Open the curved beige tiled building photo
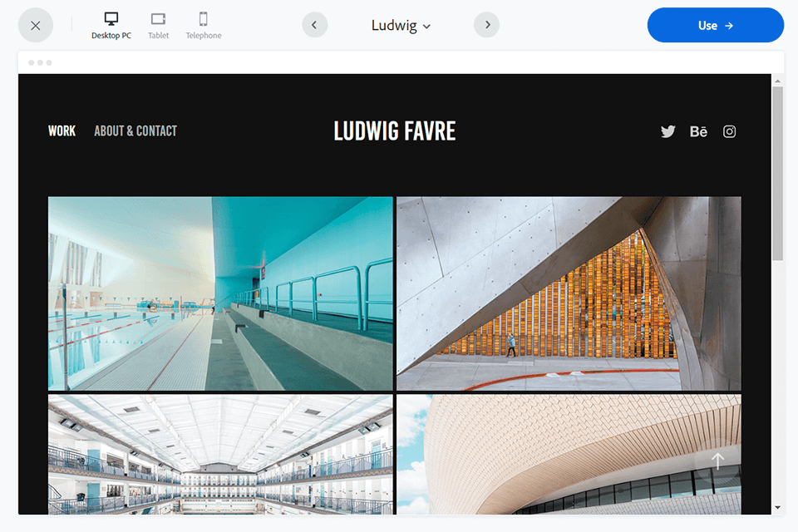This screenshot has width=798, height=532. click(x=569, y=454)
